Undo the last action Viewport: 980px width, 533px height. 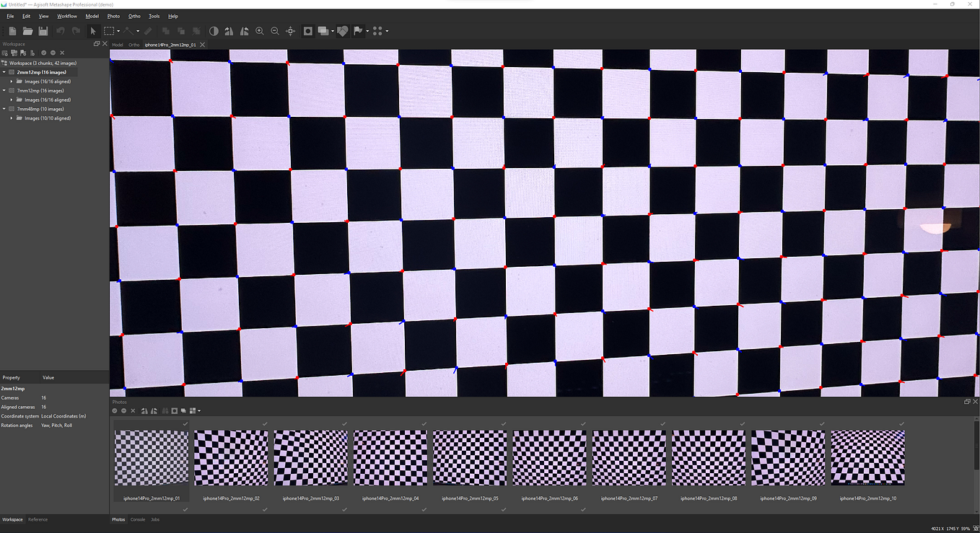point(62,31)
